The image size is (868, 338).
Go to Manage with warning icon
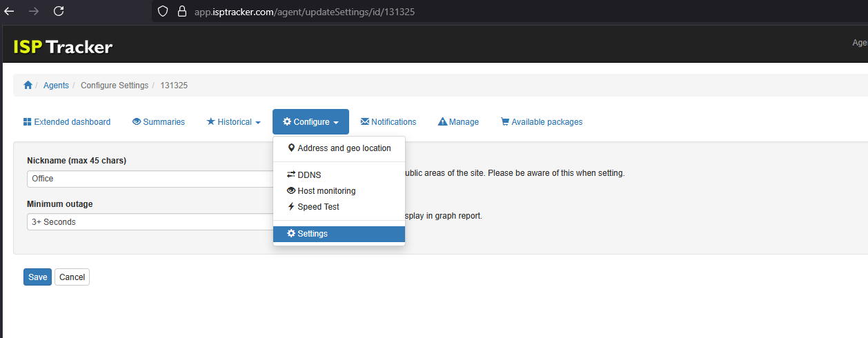tap(458, 122)
